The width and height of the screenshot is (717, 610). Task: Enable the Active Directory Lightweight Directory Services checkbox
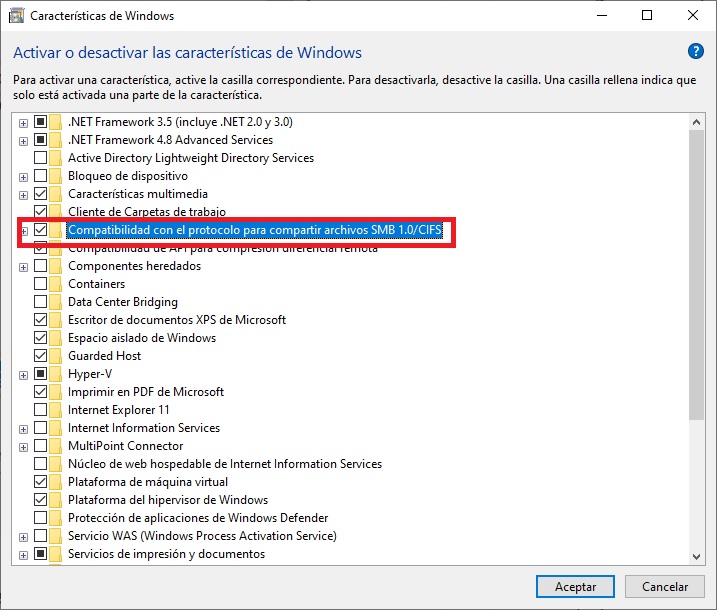point(40,158)
